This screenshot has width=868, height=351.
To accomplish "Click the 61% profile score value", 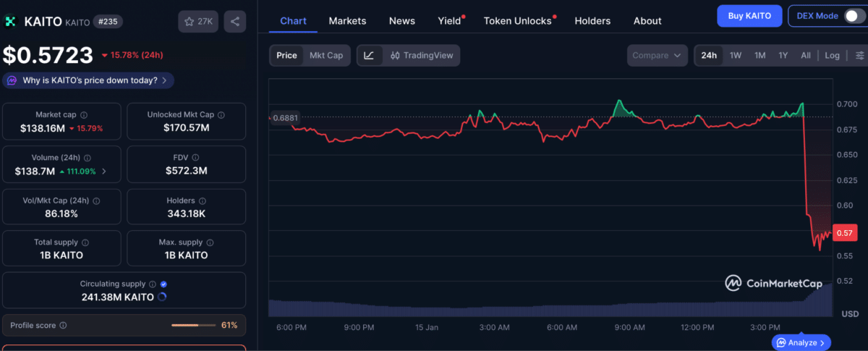I will pos(229,326).
